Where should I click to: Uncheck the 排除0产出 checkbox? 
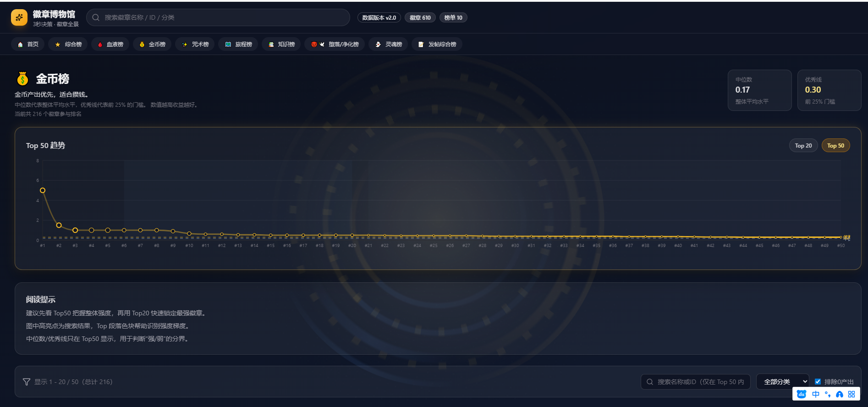[x=818, y=382]
